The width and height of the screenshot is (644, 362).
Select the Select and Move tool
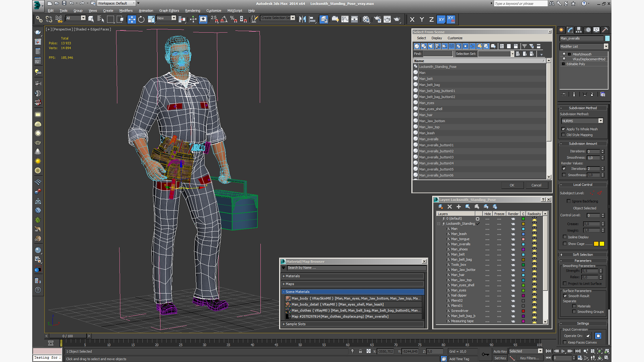131,19
